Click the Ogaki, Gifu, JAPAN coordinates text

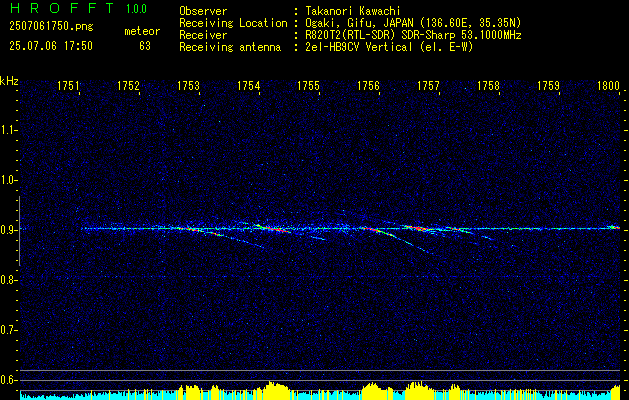413,23
